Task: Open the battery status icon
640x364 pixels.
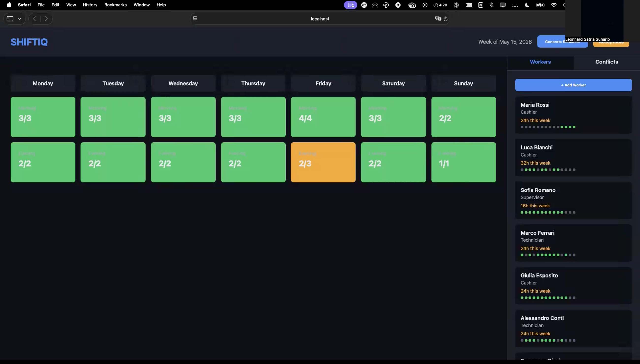Action: 540,5
